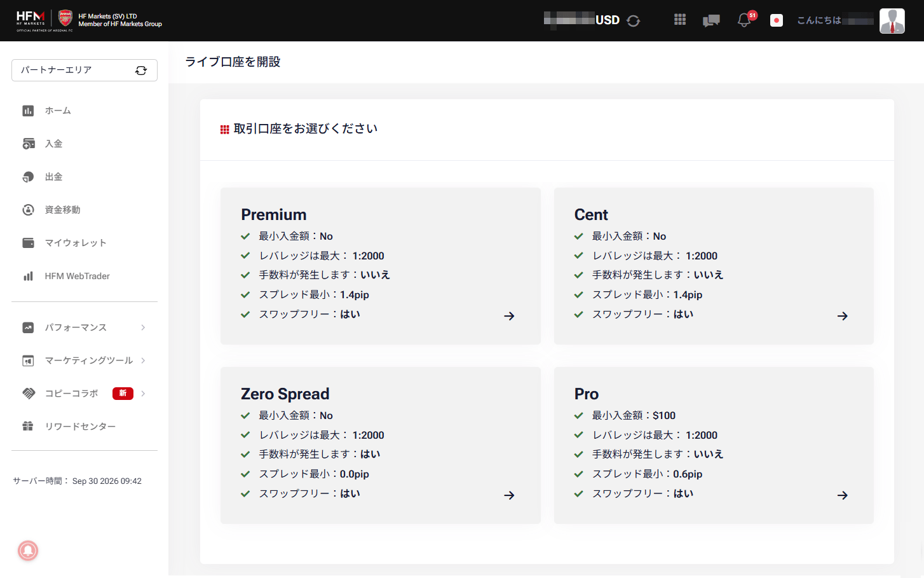Click Zero Spread スプレッド最小 0.0pip text
This screenshot has width=924, height=578.
pos(314,474)
